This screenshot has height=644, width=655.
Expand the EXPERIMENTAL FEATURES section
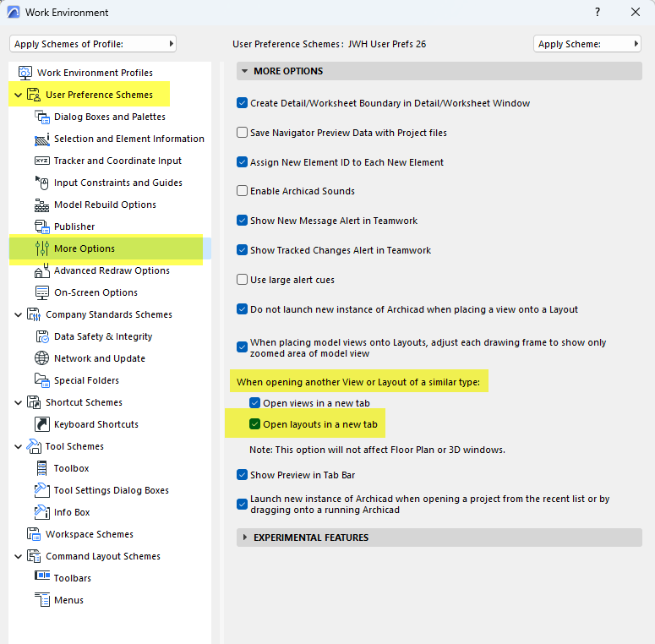(x=439, y=538)
